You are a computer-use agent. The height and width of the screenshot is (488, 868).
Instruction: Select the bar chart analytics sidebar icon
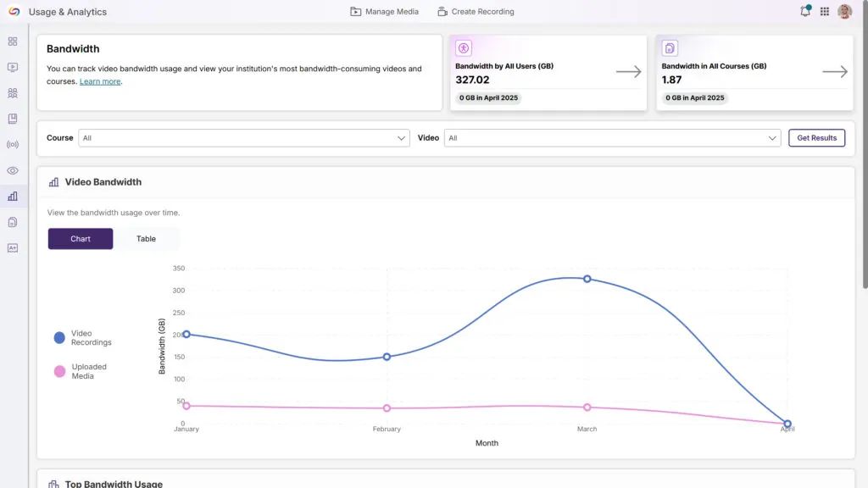[13, 197]
